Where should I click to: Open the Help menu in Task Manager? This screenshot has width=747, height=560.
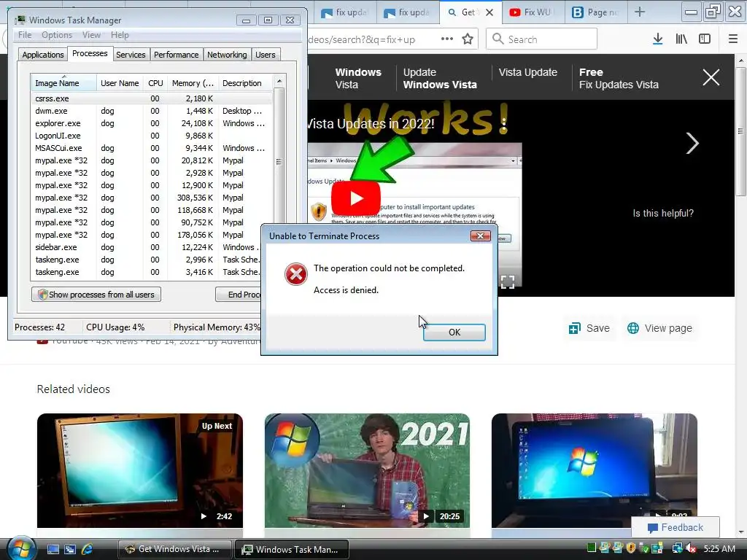coord(120,35)
